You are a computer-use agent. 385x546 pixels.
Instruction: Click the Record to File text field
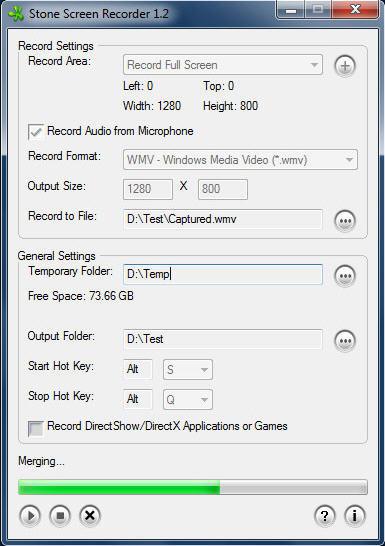(x=223, y=219)
